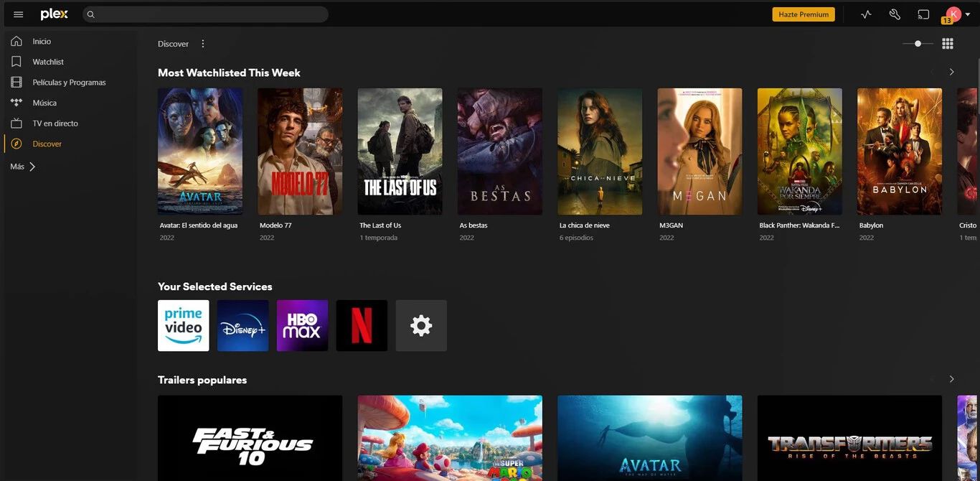The width and height of the screenshot is (980, 481).
Task: Click the Trailers populares heading
Action: click(x=202, y=380)
